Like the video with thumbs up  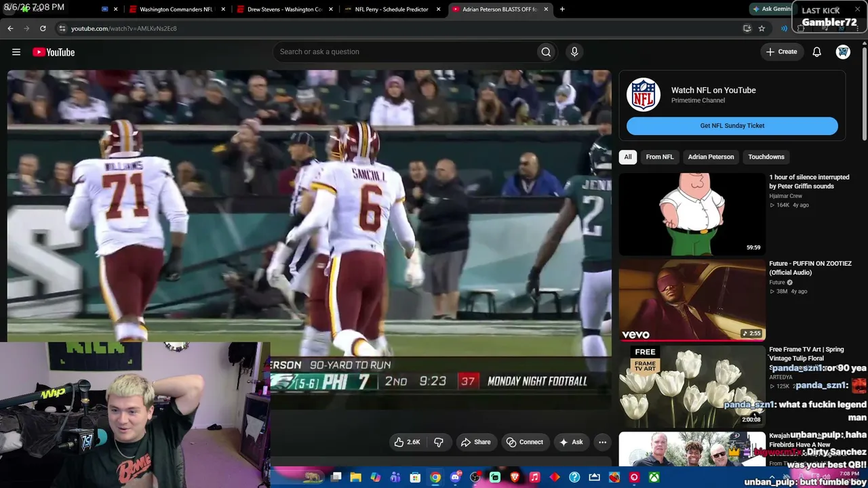[406, 442]
